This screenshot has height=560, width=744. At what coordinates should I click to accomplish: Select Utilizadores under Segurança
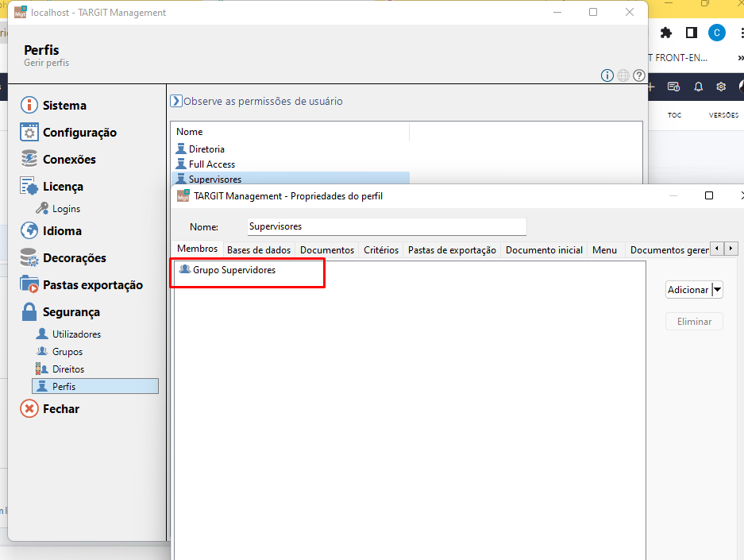tap(68, 334)
